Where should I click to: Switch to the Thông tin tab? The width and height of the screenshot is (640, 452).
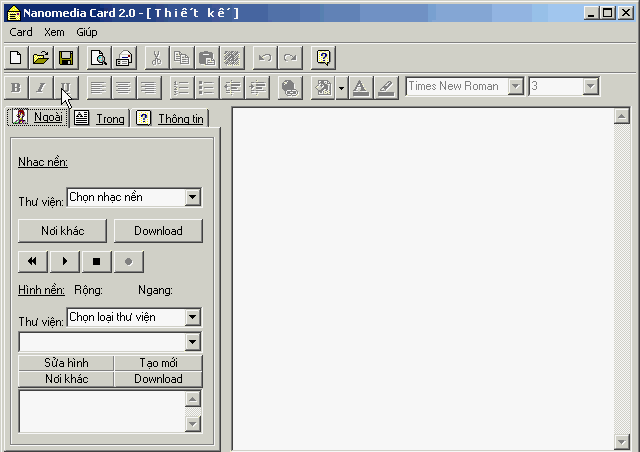(x=170, y=119)
